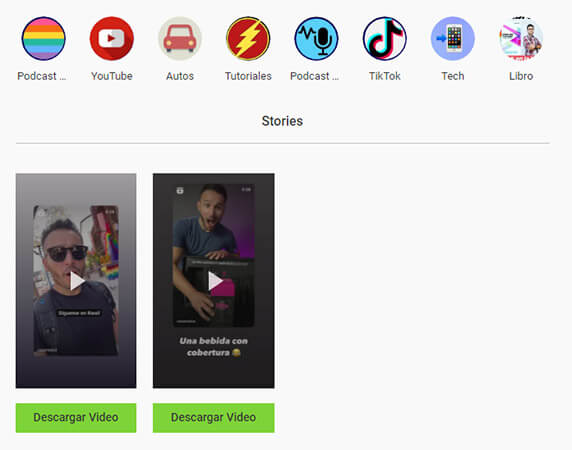Open the microphone Podcast highlight icon

[x=316, y=39]
